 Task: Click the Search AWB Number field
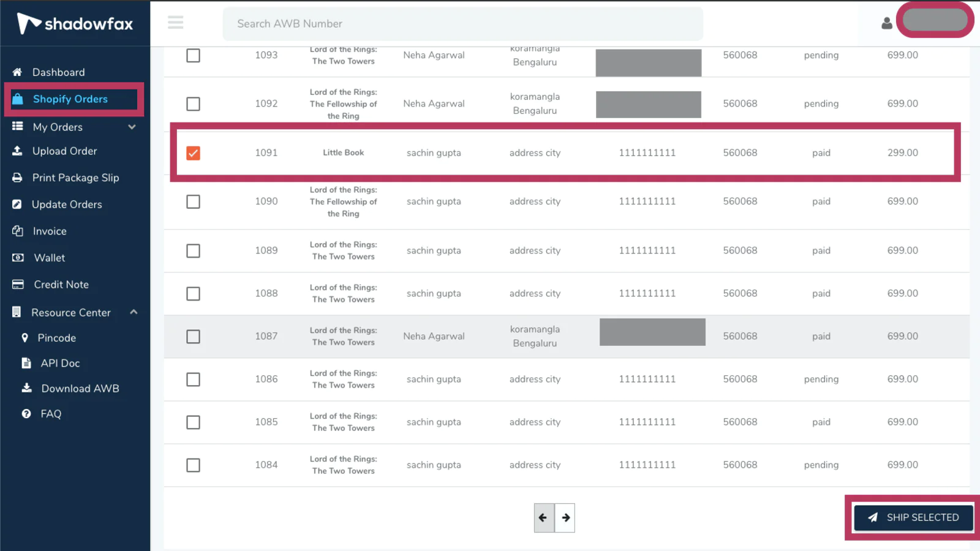point(462,24)
